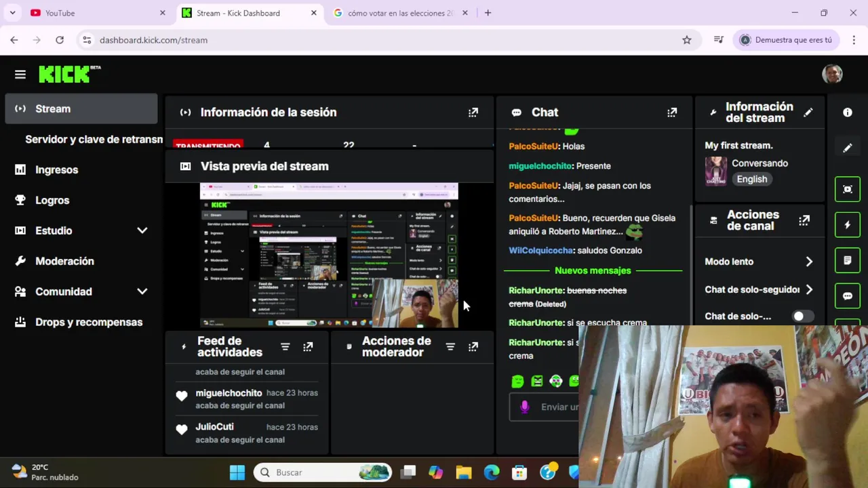Screen dimensions: 868x488
Task: Open Microsoft Edge from taskbar
Action: coord(492,472)
